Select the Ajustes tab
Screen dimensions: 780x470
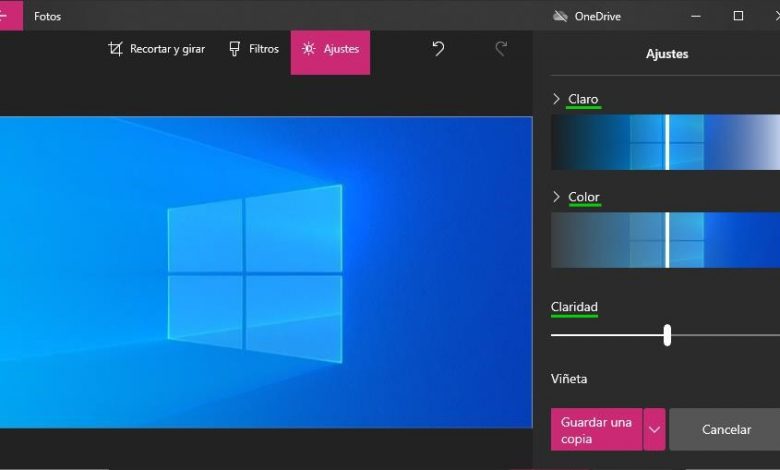(x=330, y=52)
